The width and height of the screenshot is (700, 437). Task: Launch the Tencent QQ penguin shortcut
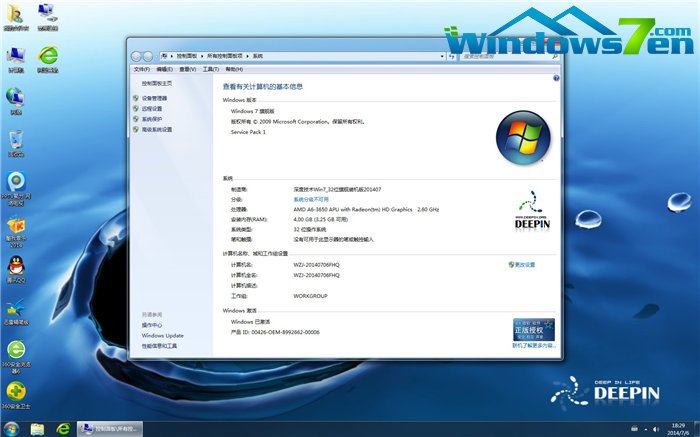tap(16, 269)
